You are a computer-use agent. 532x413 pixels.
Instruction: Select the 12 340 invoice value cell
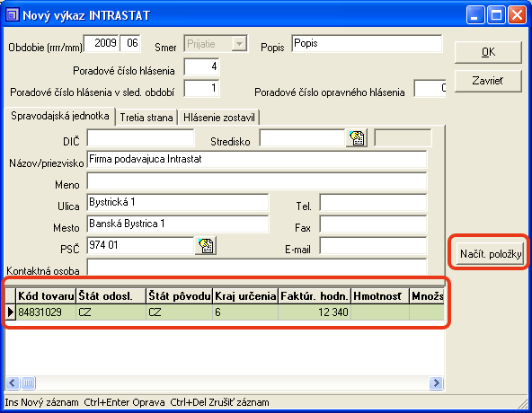tap(315, 312)
